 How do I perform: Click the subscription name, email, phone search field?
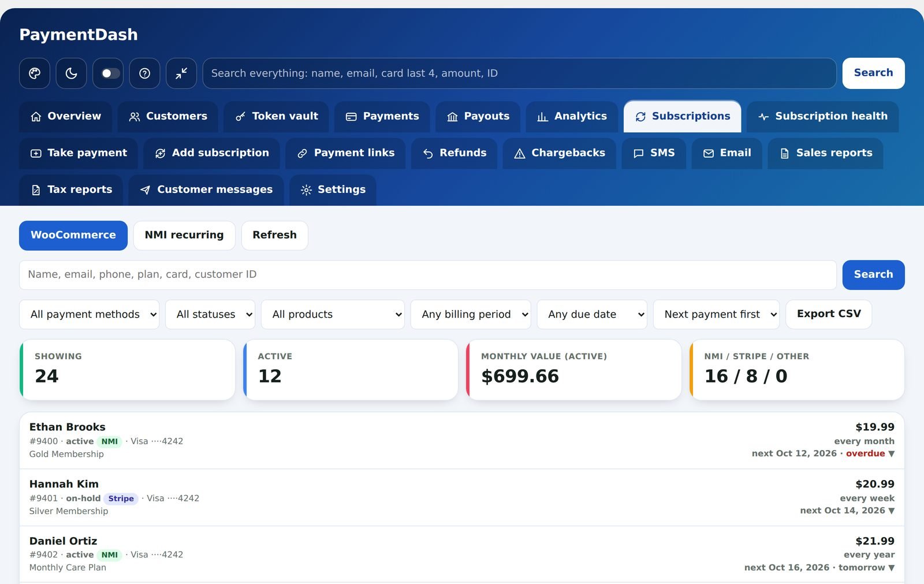[428, 275]
